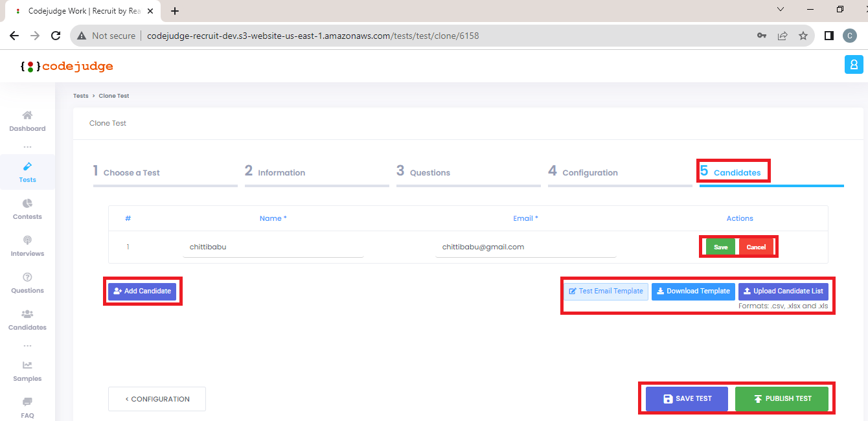Open the Contests section
Viewport: 868px width, 421px height.
(x=27, y=209)
